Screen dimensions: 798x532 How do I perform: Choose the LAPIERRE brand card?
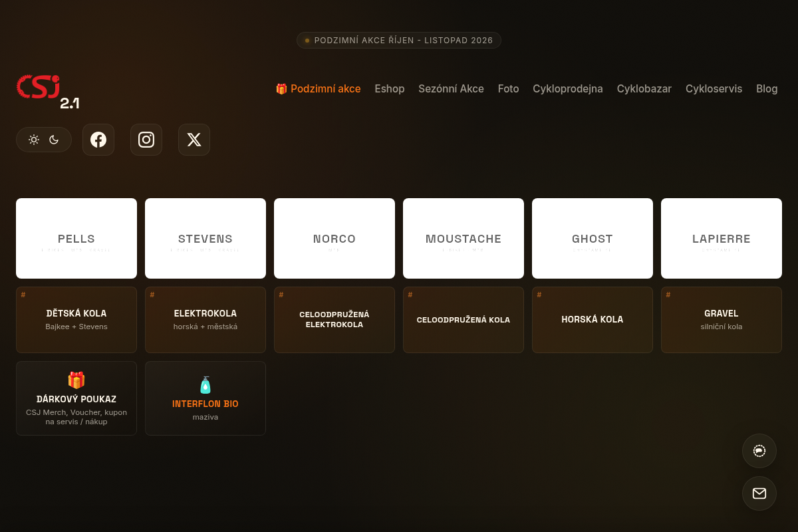(x=722, y=239)
